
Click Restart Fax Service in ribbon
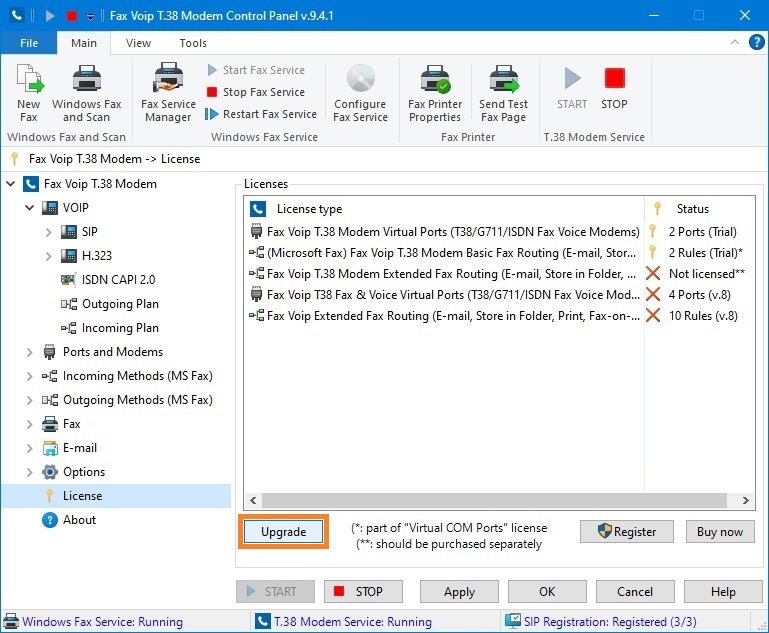pos(261,114)
